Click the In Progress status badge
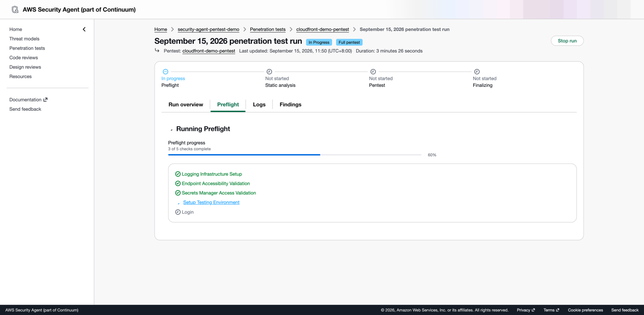The image size is (644, 315). 319,42
